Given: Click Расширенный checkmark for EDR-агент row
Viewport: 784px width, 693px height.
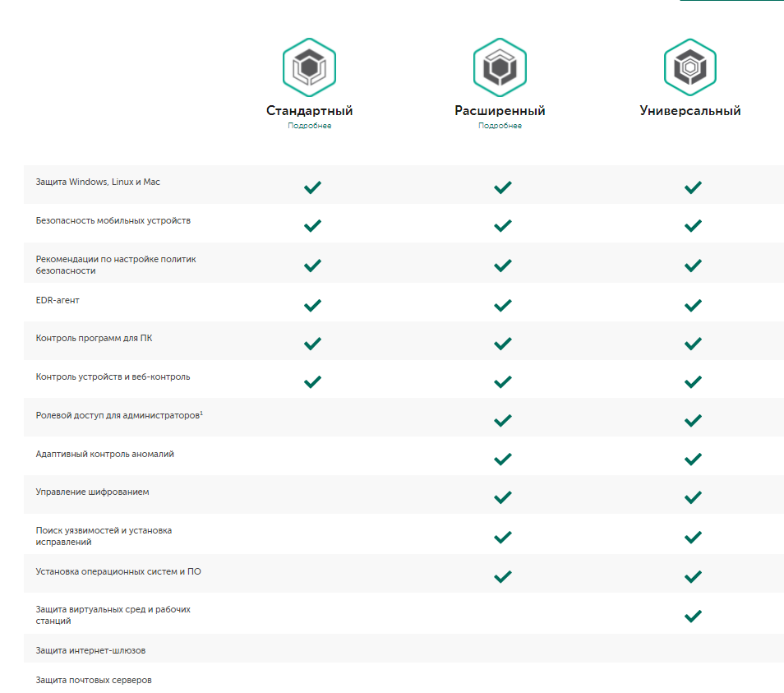Looking at the screenshot, I should (503, 305).
